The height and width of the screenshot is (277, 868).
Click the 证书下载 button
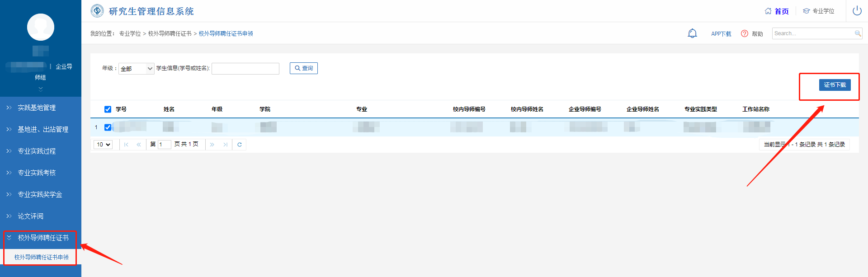pyautogui.click(x=835, y=85)
